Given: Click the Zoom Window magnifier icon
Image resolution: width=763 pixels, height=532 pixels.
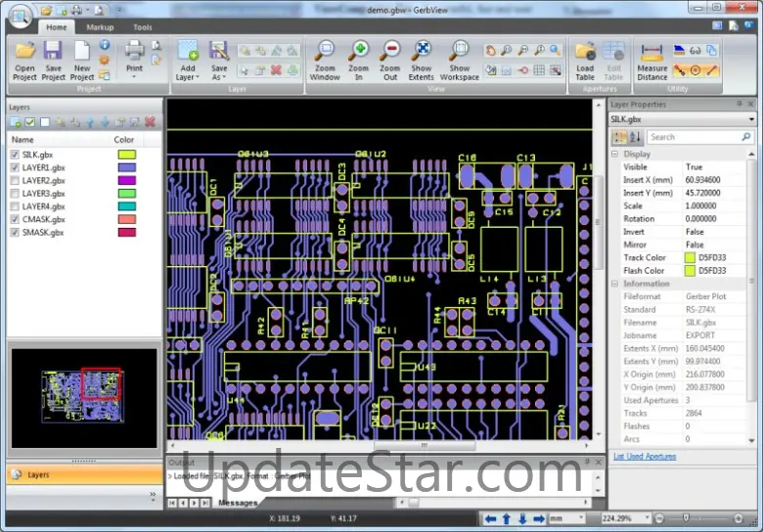Looking at the screenshot, I should coord(326,51).
